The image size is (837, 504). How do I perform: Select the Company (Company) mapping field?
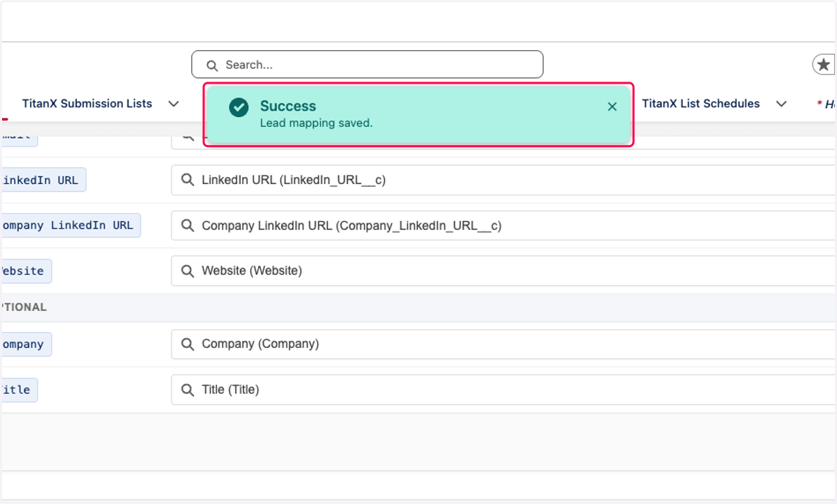click(x=504, y=344)
